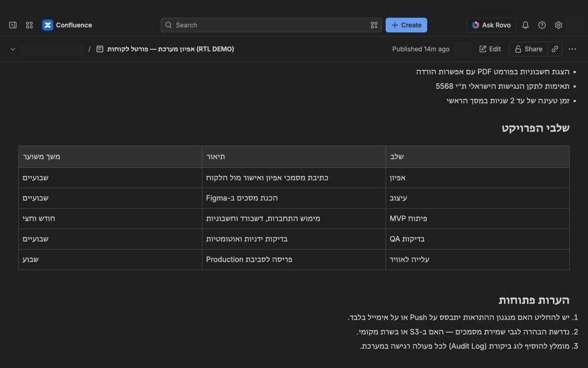Open the help question mark icon
Screen dimensions: 588x368
coord(542,25)
